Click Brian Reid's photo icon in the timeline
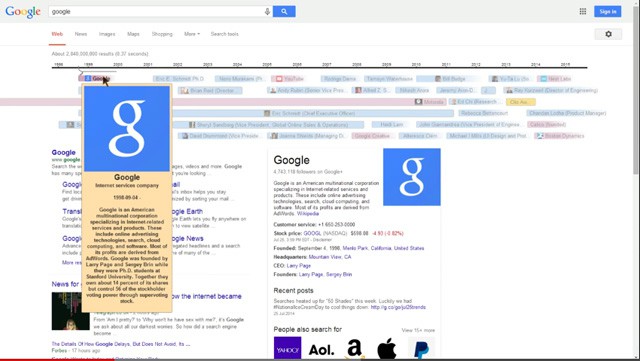The height and width of the screenshot is (361, 640). click(x=185, y=90)
